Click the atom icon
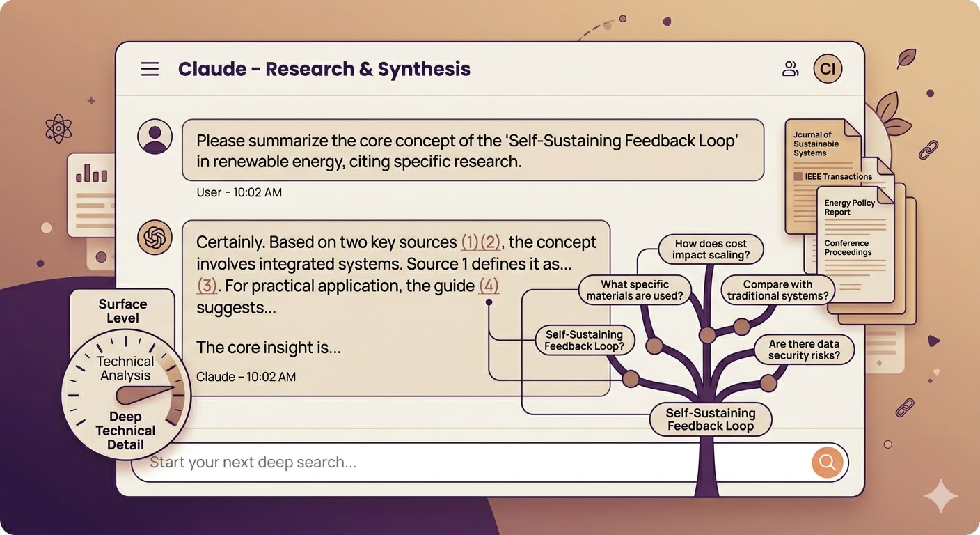Viewport: 980px width, 535px height. click(59, 128)
